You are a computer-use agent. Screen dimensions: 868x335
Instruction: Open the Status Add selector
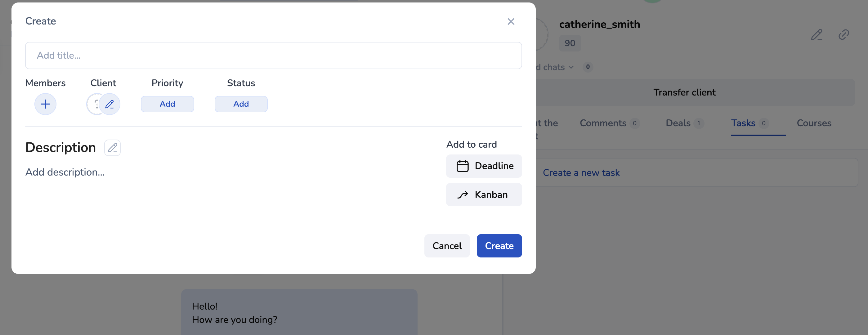click(x=241, y=104)
